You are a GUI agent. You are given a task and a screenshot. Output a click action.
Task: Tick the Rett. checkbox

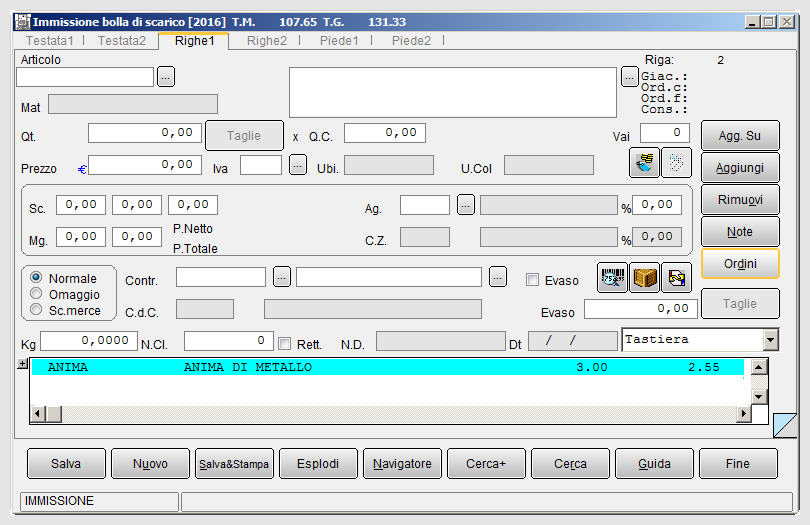284,344
